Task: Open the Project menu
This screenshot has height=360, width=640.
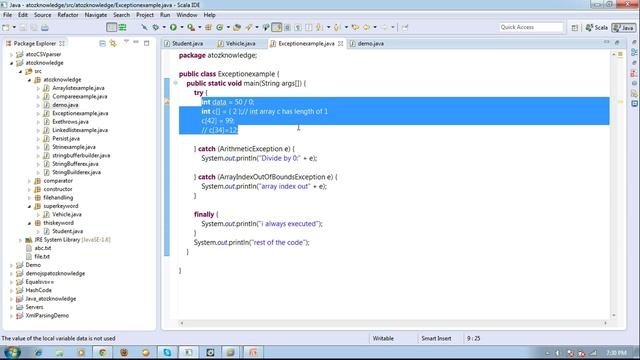Action: click(x=144, y=15)
